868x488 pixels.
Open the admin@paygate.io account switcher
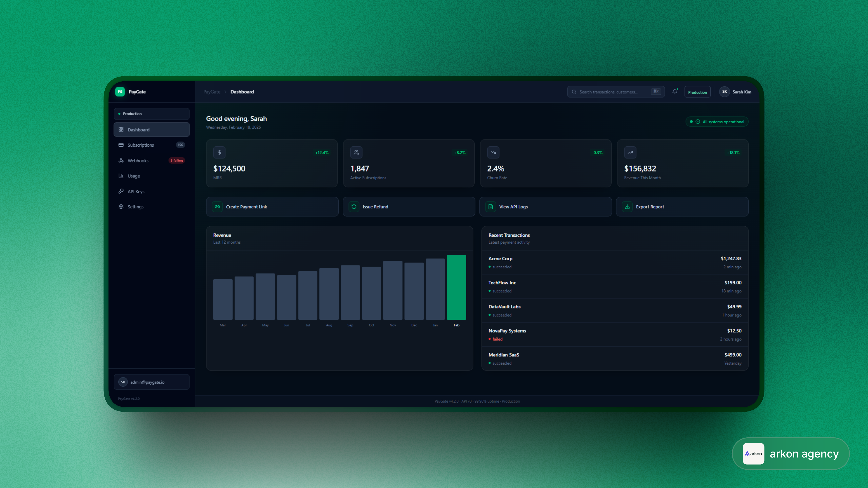[x=152, y=382]
